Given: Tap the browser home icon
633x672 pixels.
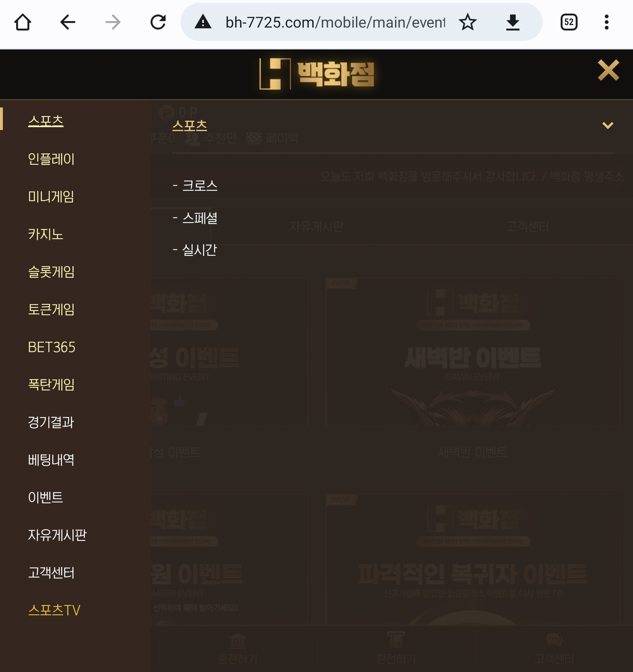Looking at the screenshot, I should coord(23,22).
